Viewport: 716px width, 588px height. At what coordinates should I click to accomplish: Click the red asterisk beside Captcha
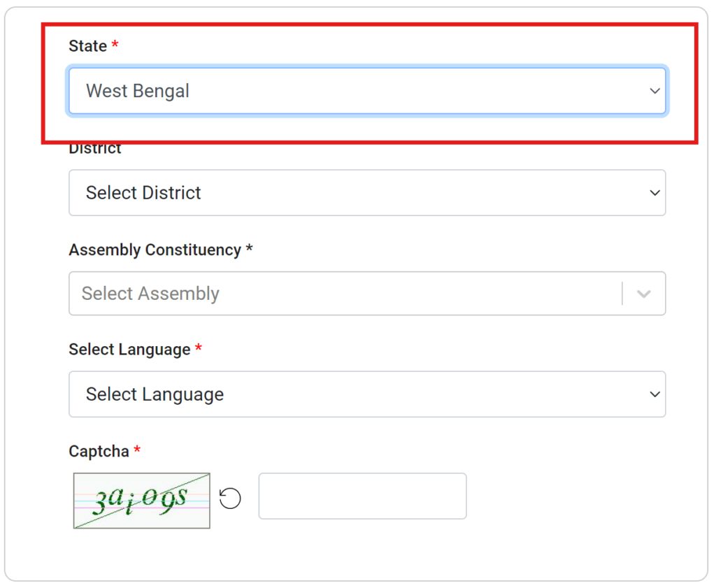click(137, 451)
